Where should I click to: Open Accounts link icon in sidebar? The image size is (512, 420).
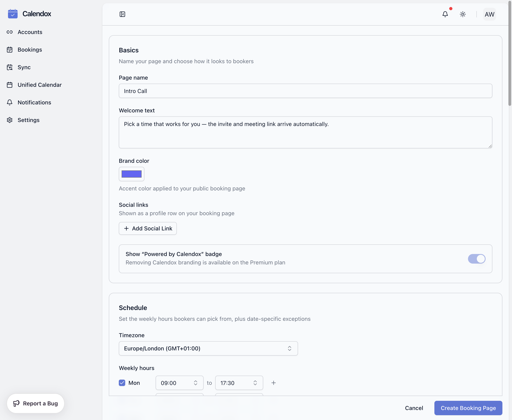pos(10,32)
